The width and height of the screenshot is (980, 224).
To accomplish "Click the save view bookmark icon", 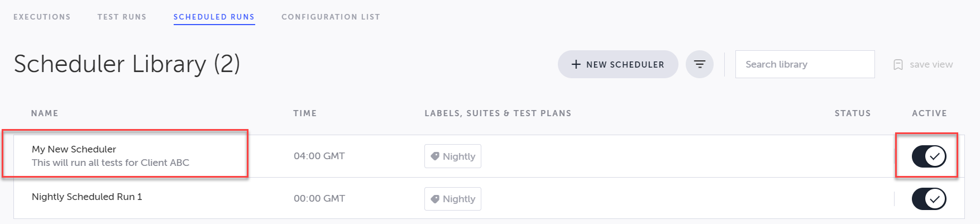I will click(898, 65).
